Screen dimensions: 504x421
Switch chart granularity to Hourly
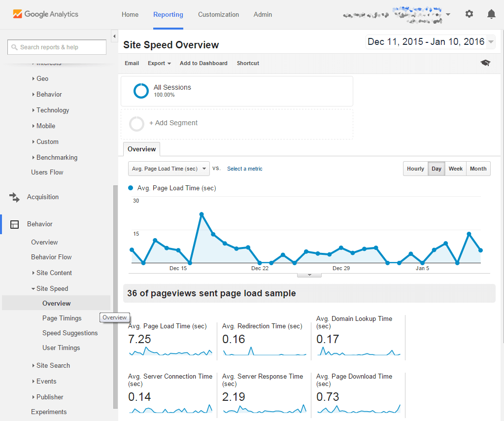[415, 169]
